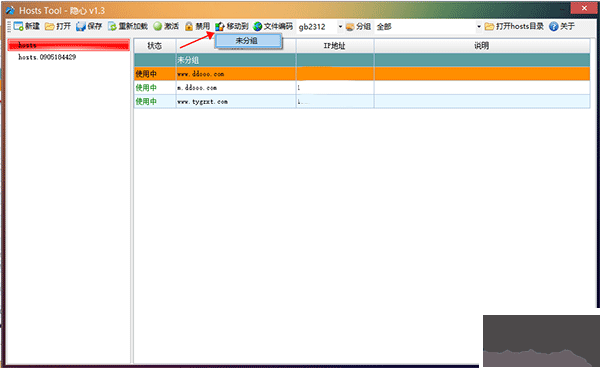The height and width of the screenshot is (368, 600).
Task: Reload hosts via 重新加载
Action: click(x=127, y=26)
